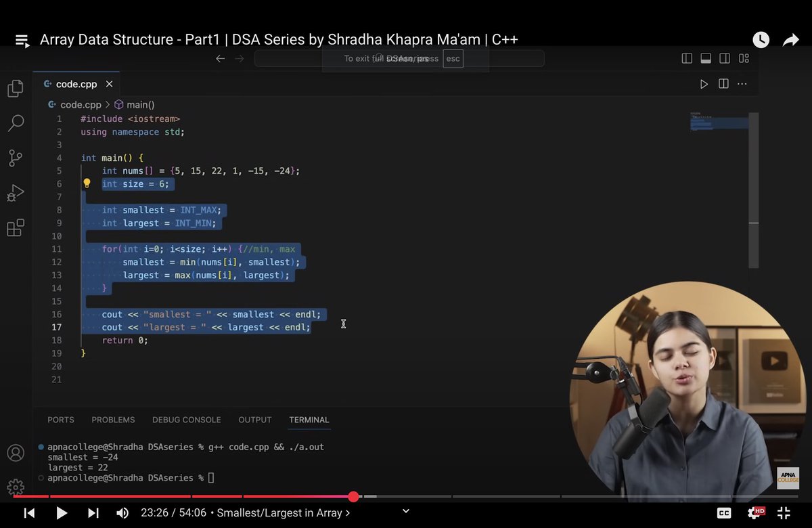Open the VS Code Search view

coord(16,123)
